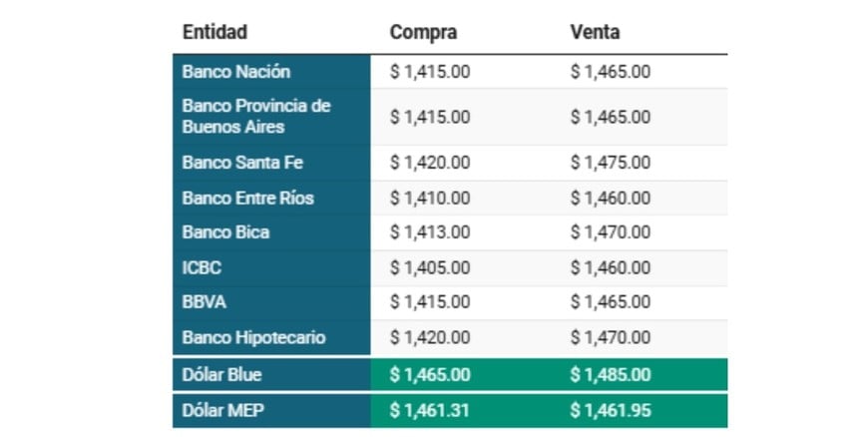
Task: Select the Banco Entre Ríos label
Action: coord(247,198)
